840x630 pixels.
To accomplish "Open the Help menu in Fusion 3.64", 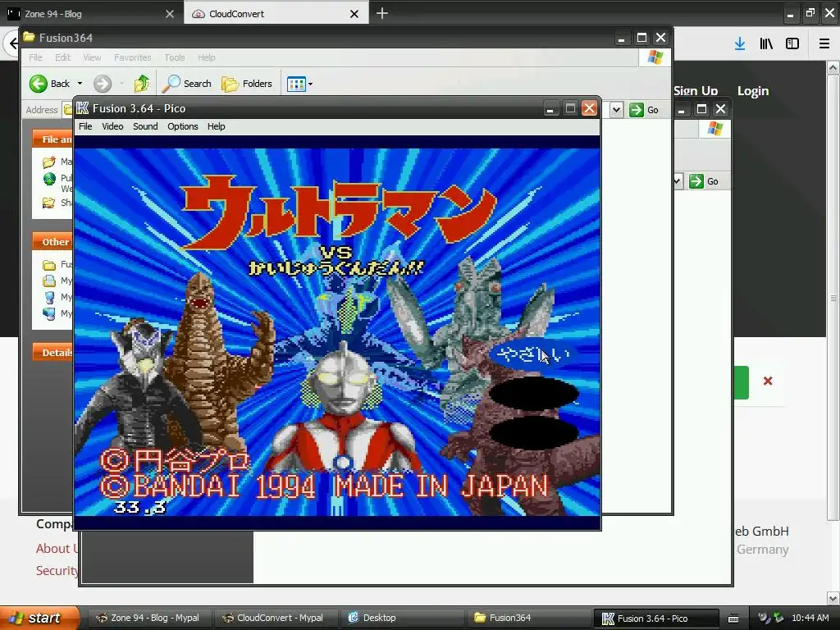I will click(x=216, y=126).
